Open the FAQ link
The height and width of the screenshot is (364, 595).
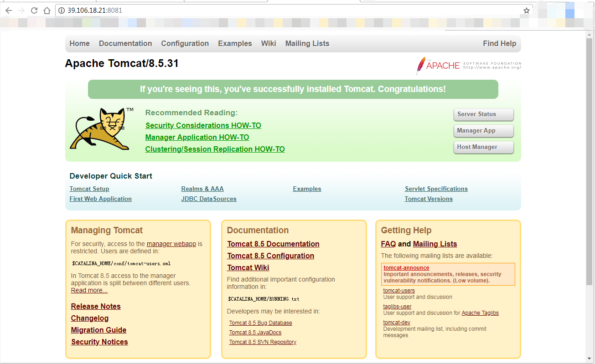click(388, 244)
